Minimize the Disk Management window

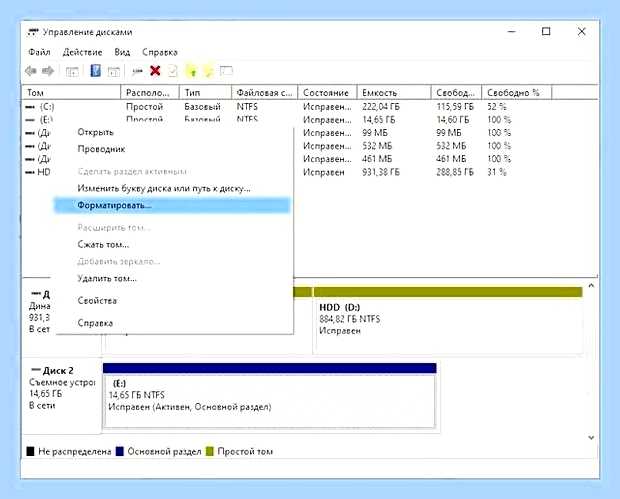[512, 32]
